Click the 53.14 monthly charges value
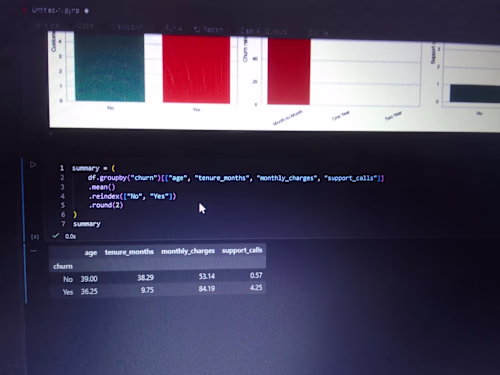500x375 pixels. click(x=207, y=276)
